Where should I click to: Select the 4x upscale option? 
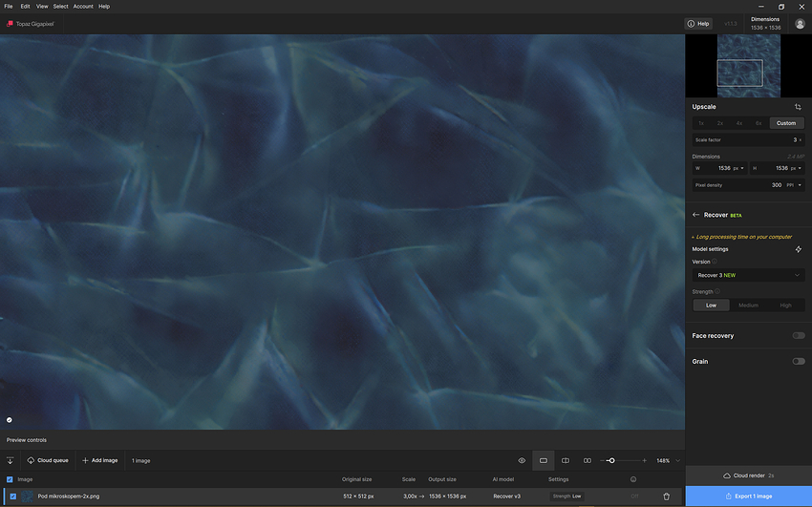(739, 123)
